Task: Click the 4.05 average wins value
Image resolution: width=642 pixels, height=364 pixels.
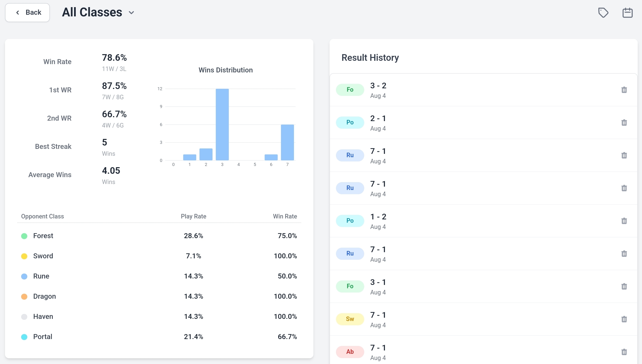Action: pyautogui.click(x=111, y=170)
